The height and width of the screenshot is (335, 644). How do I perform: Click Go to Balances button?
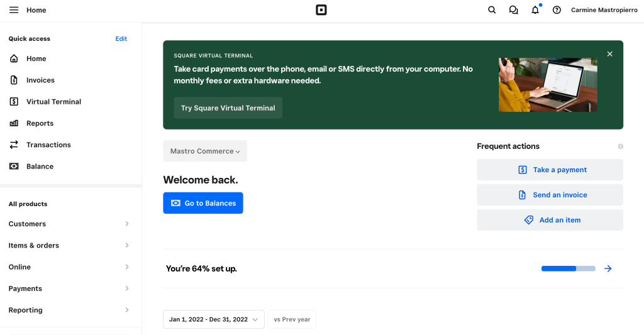[203, 203]
